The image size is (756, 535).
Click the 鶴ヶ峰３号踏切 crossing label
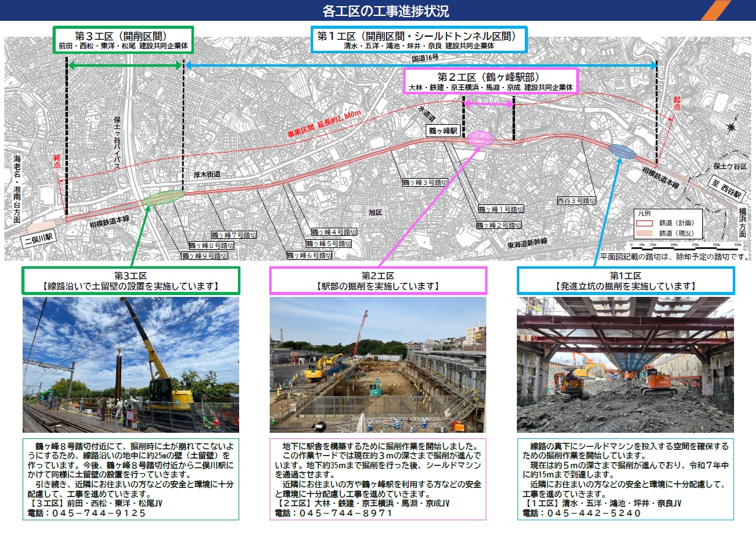coord(424,182)
